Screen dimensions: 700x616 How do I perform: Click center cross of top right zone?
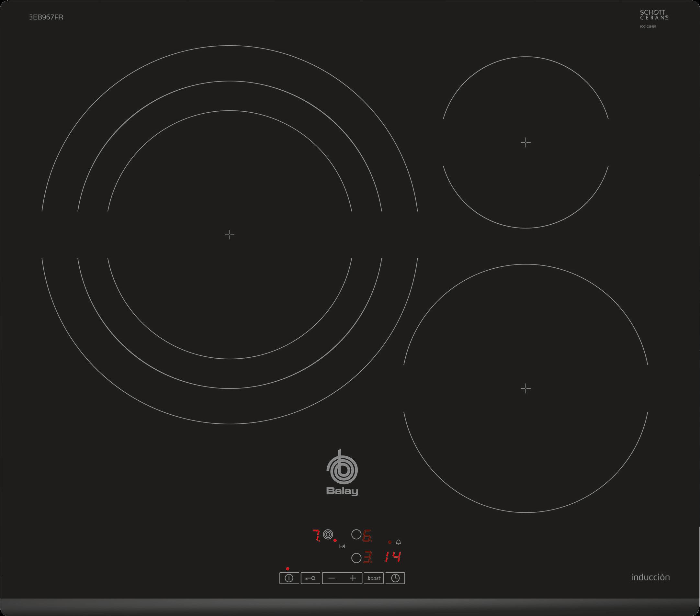[525, 142]
